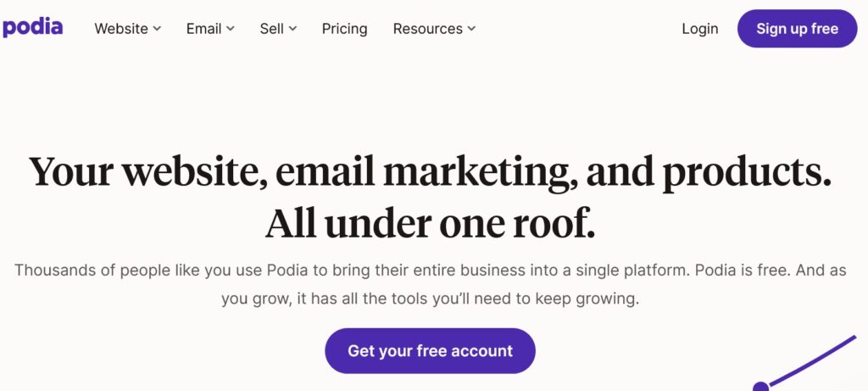868x391 pixels.
Task: Click the 'you grow, it has all the tools' line
Action: click(x=430, y=299)
